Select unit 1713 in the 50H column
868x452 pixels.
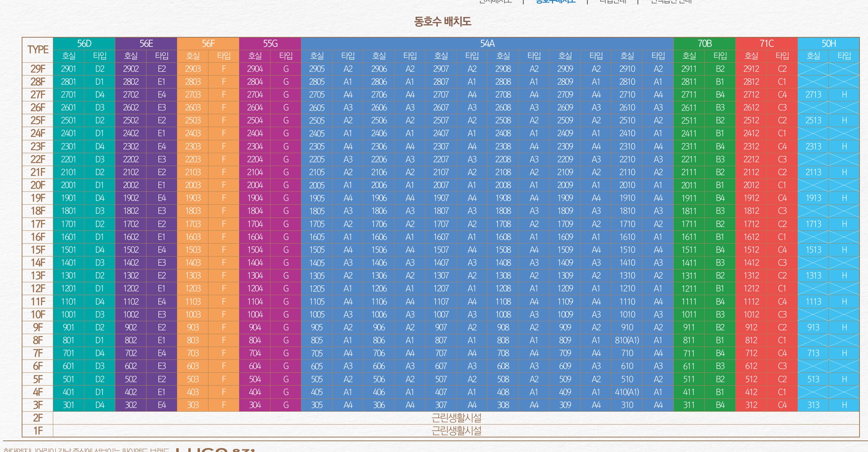[x=813, y=224]
